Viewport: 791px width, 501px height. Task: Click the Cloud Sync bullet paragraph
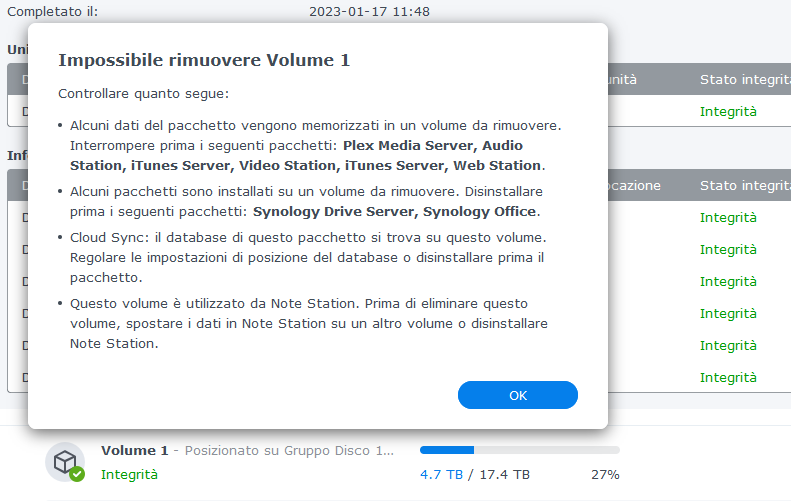pos(308,257)
